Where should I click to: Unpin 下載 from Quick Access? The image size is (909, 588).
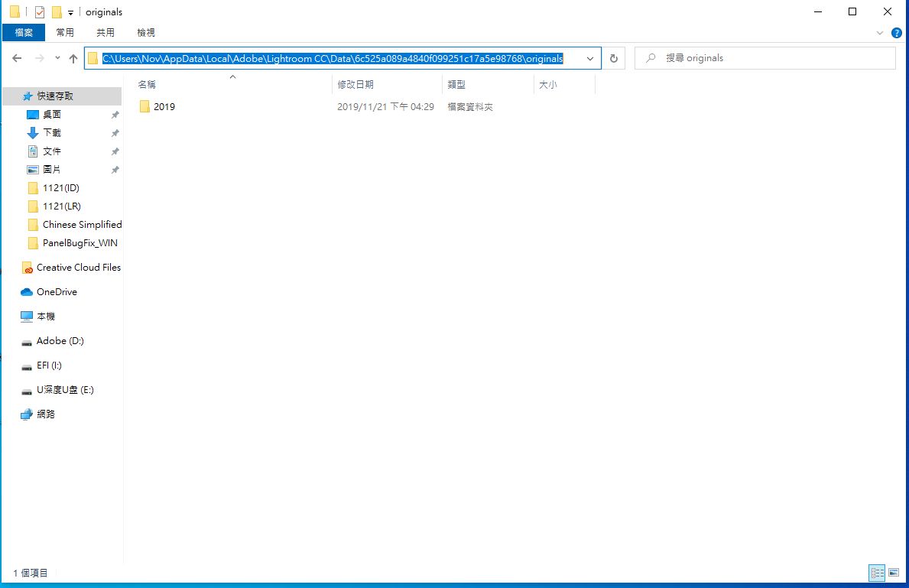point(115,132)
